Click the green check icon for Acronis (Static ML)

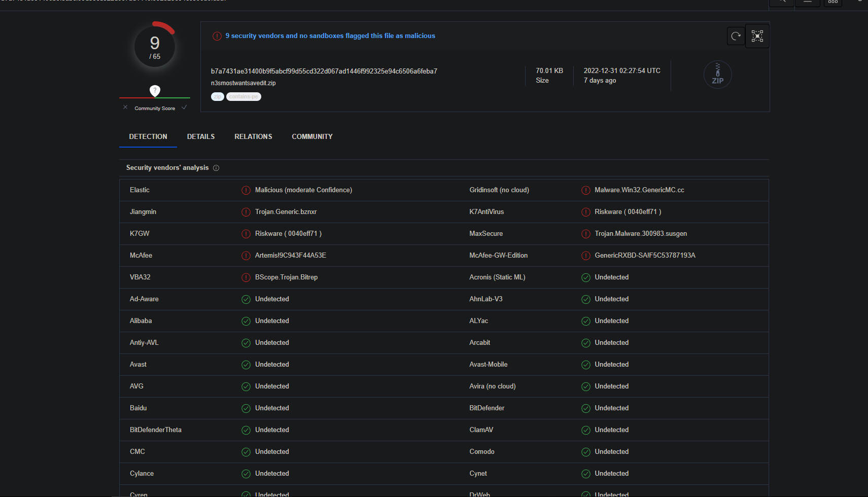pyautogui.click(x=586, y=277)
